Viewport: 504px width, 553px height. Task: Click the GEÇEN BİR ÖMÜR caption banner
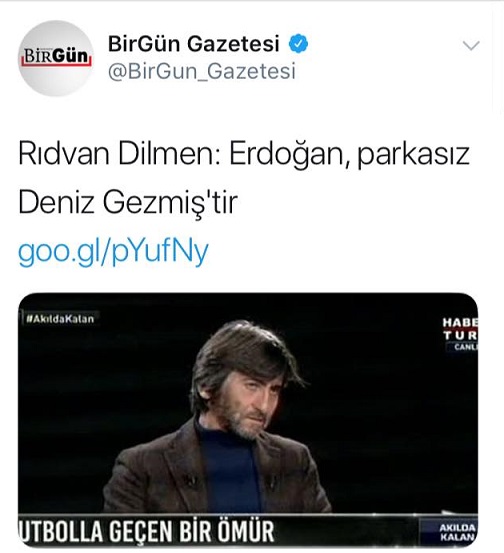(x=146, y=531)
